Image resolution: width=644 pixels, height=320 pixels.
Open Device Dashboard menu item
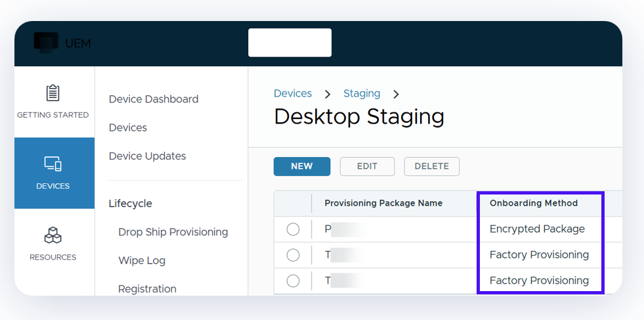[x=153, y=99]
